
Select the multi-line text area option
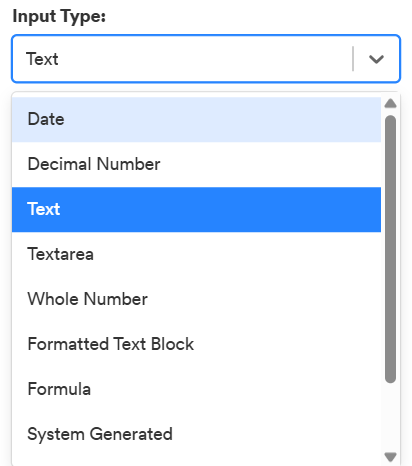point(196,254)
